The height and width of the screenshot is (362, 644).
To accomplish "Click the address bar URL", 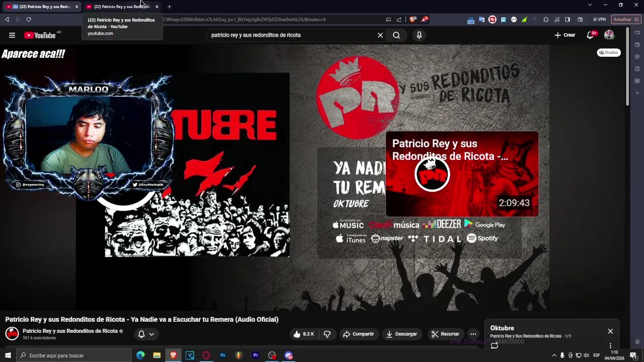I will click(x=244, y=20).
